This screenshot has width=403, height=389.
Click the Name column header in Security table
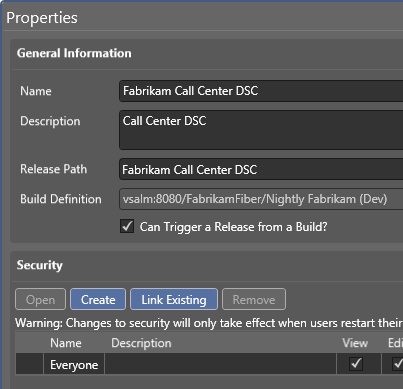pyautogui.click(x=66, y=343)
